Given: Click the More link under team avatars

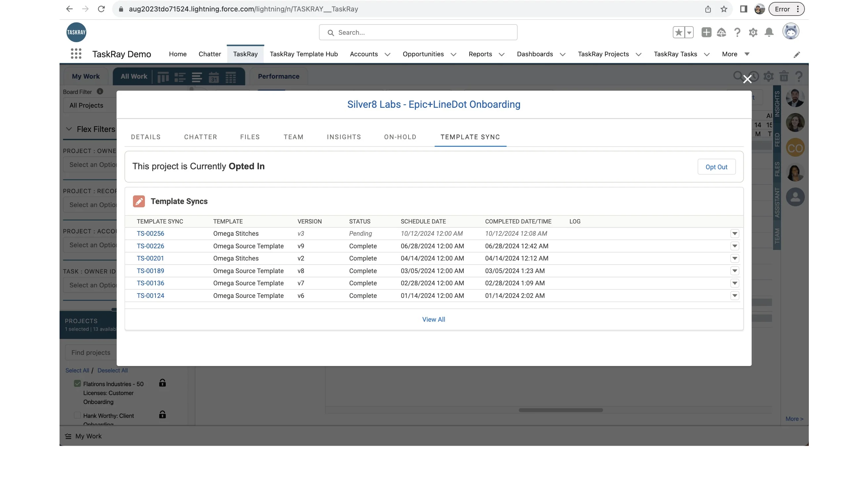Looking at the screenshot, I should pos(794,419).
